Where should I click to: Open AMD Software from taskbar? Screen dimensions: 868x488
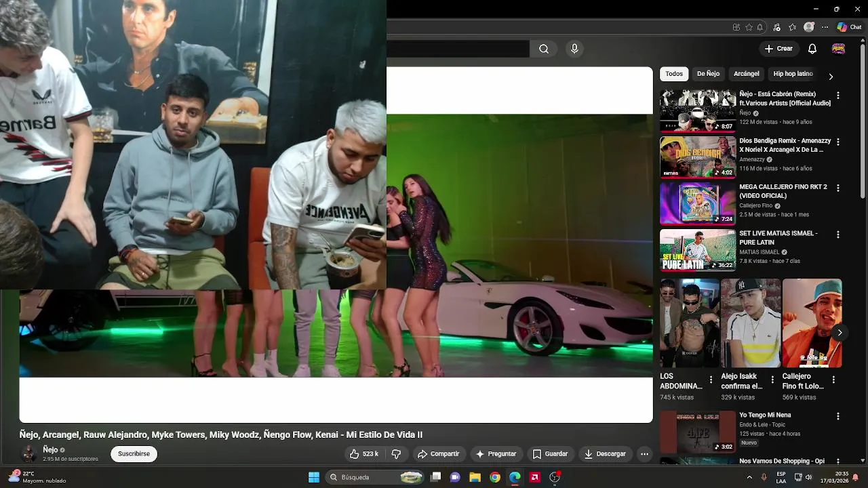[534, 477]
